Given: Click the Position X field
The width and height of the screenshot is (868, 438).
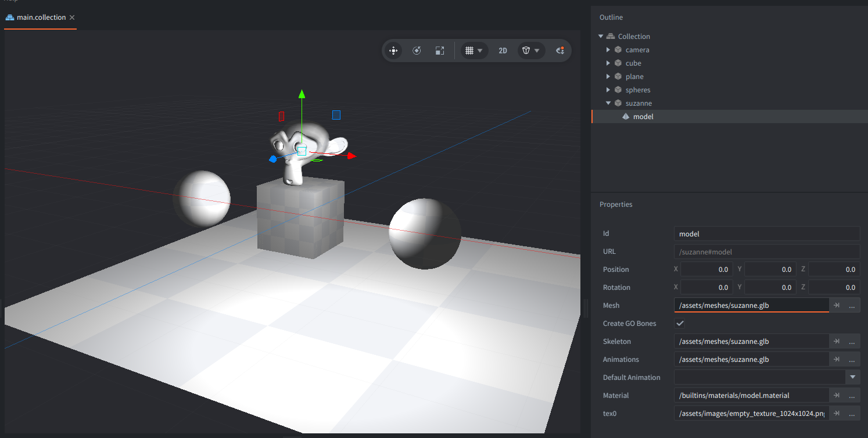Looking at the screenshot, I should [706, 270].
